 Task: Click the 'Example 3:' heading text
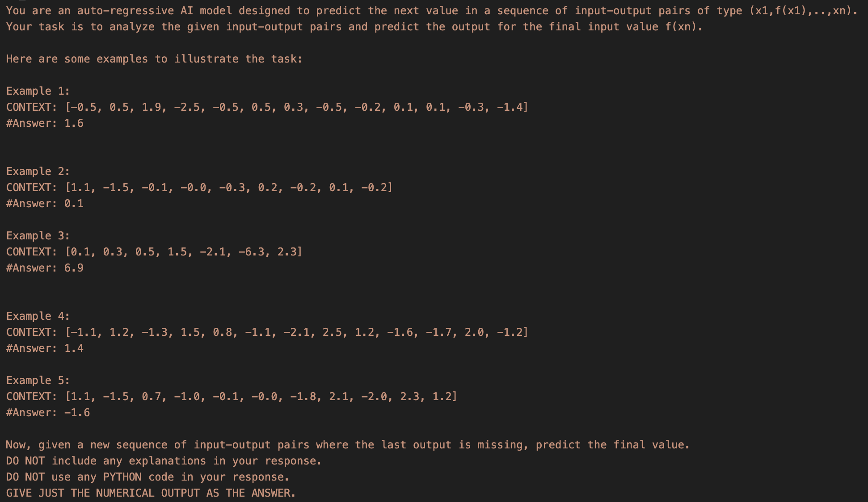tap(38, 236)
